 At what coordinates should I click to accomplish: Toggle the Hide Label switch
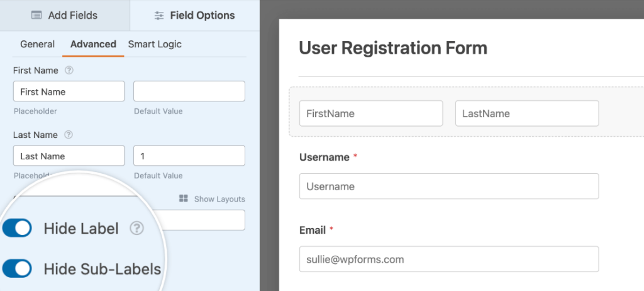coord(17,228)
